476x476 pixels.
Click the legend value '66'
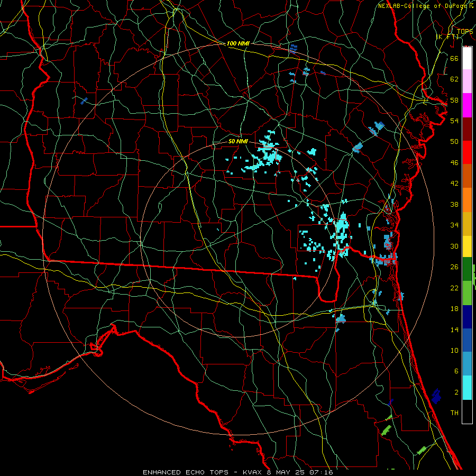pos(454,58)
